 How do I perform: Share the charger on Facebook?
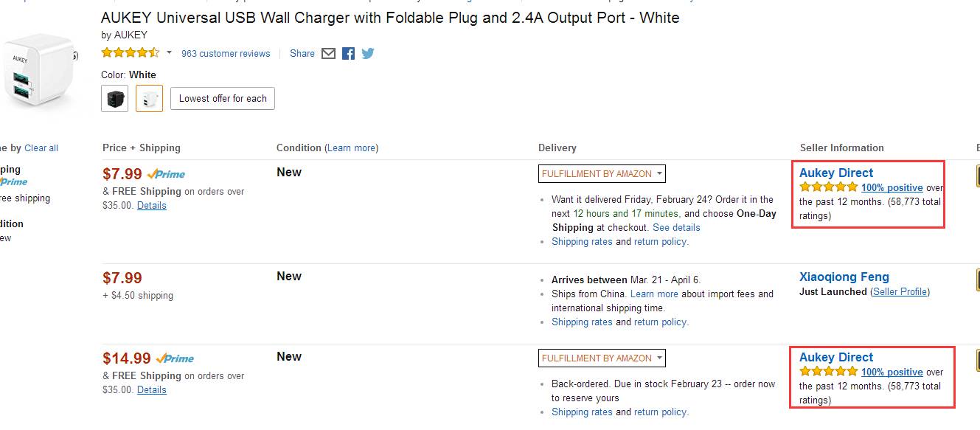click(x=348, y=53)
